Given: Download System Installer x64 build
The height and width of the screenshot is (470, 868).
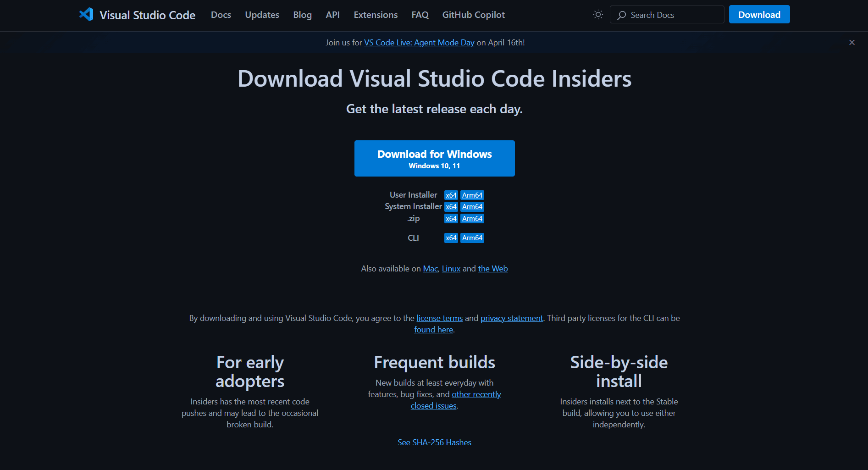Looking at the screenshot, I should click(451, 207).
